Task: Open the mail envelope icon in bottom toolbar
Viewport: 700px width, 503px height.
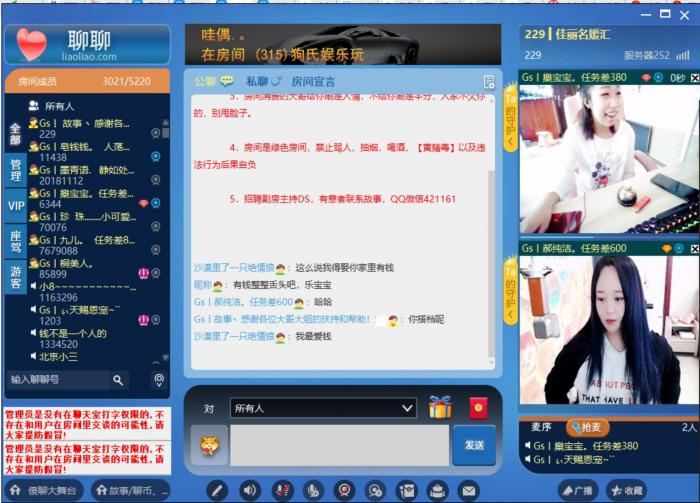Action: tap(468, 490)
